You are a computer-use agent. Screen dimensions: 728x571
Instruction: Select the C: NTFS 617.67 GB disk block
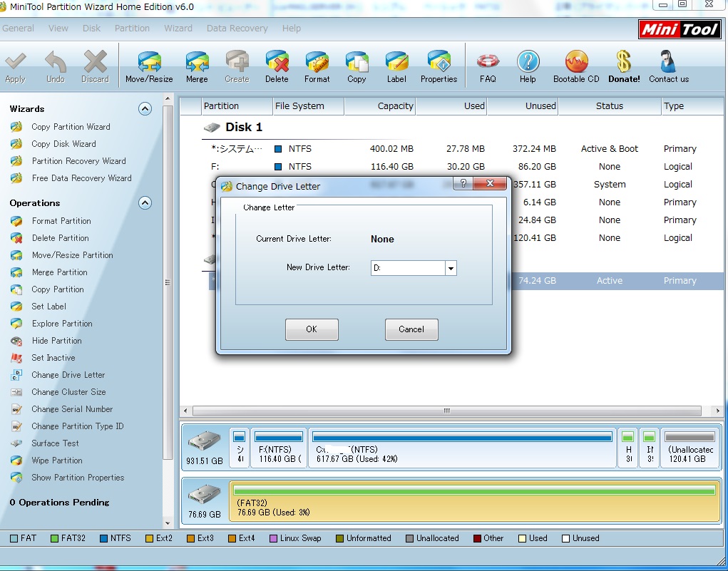pos(462,448)
